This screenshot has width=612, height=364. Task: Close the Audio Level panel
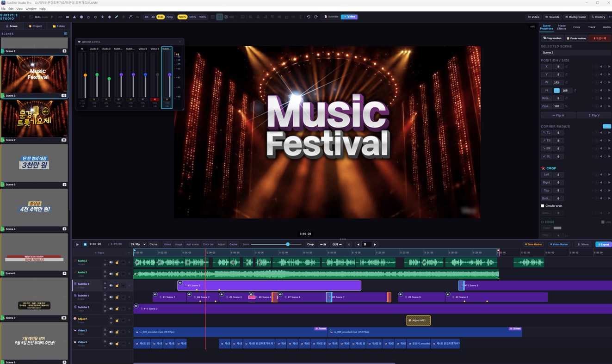point(180,42)
